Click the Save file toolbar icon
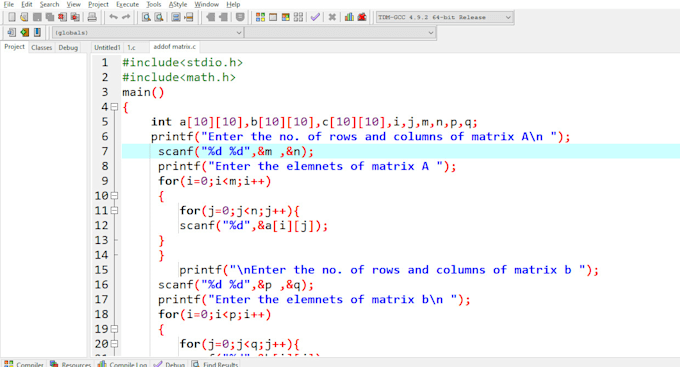The image size is (680, 367). pos(37,17)
